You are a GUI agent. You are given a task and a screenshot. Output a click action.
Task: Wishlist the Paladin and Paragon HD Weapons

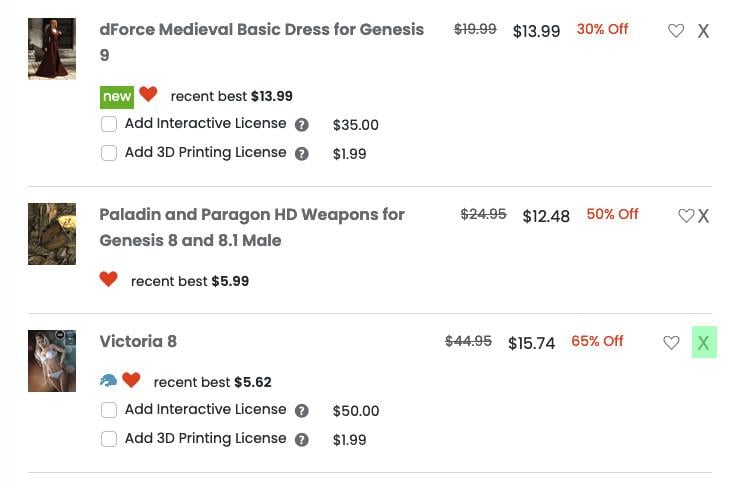point(686,216)
